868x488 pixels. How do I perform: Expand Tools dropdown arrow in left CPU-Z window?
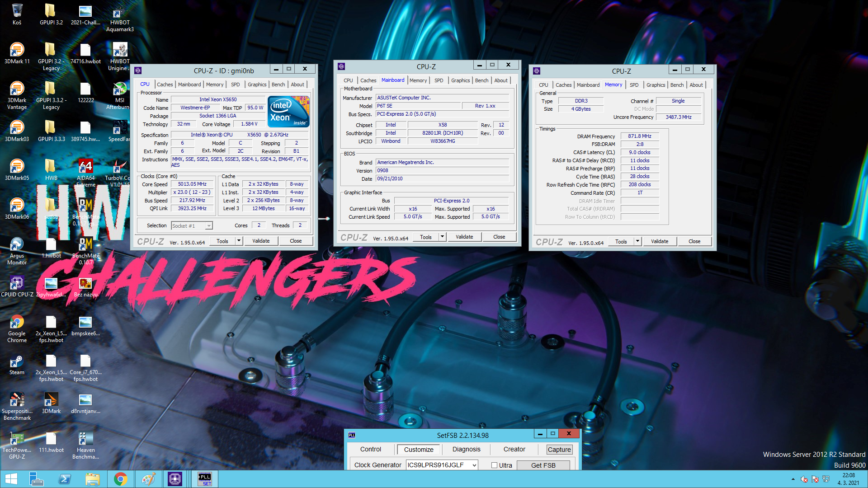click(x=239, y=241)
